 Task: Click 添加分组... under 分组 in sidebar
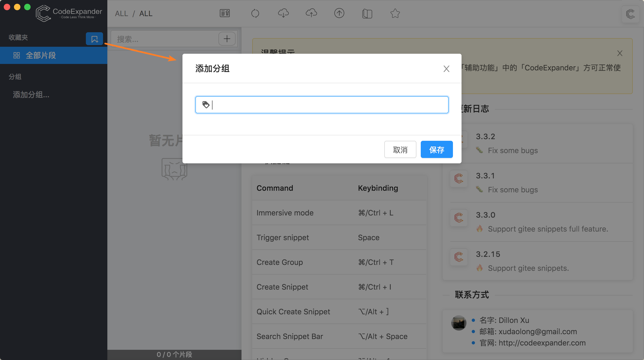[31, 95]
